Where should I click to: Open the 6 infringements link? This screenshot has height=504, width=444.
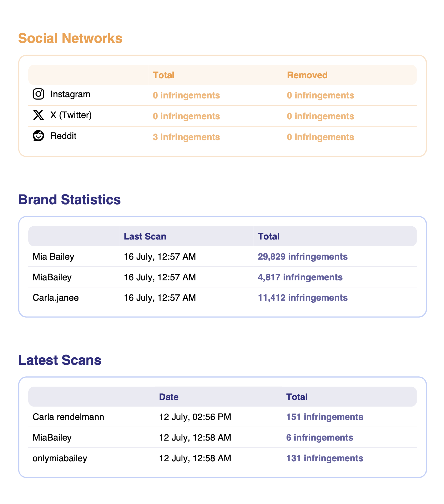319,438
